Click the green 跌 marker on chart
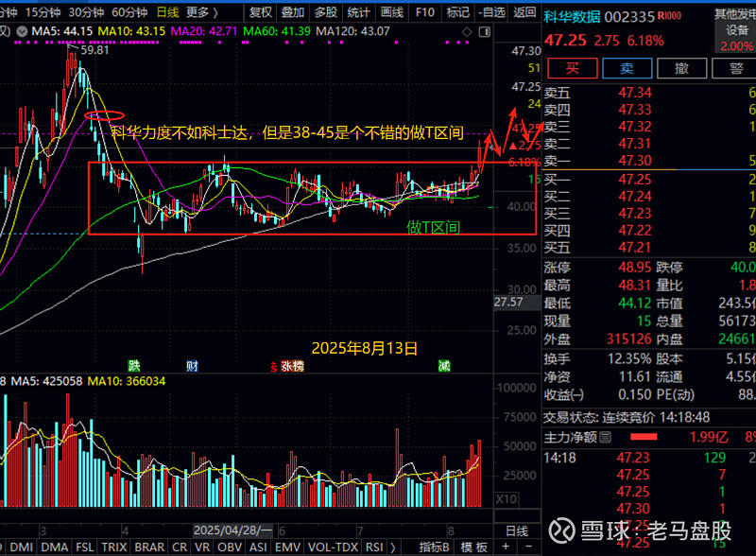756x556 pixels. [x=133, y=366]
